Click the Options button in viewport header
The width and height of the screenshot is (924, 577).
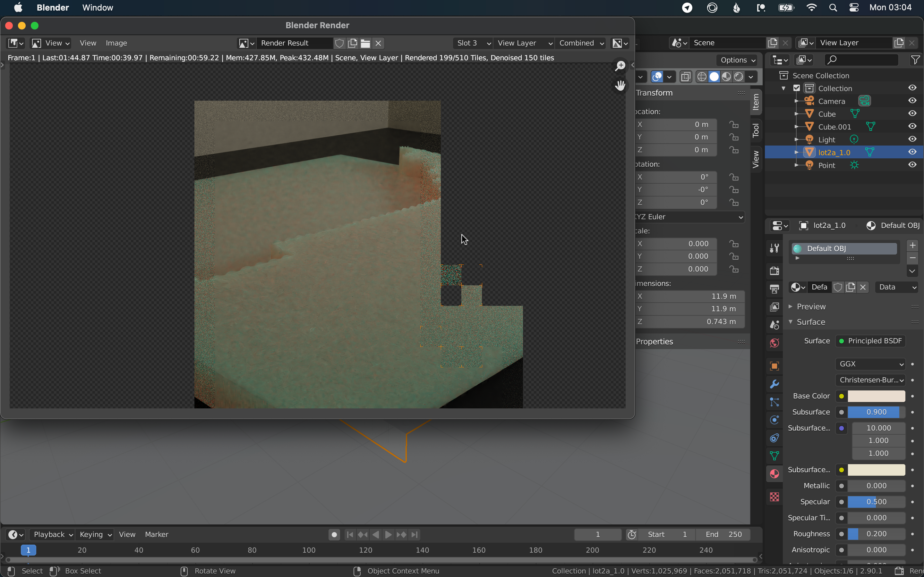click(x=737, y=60)
